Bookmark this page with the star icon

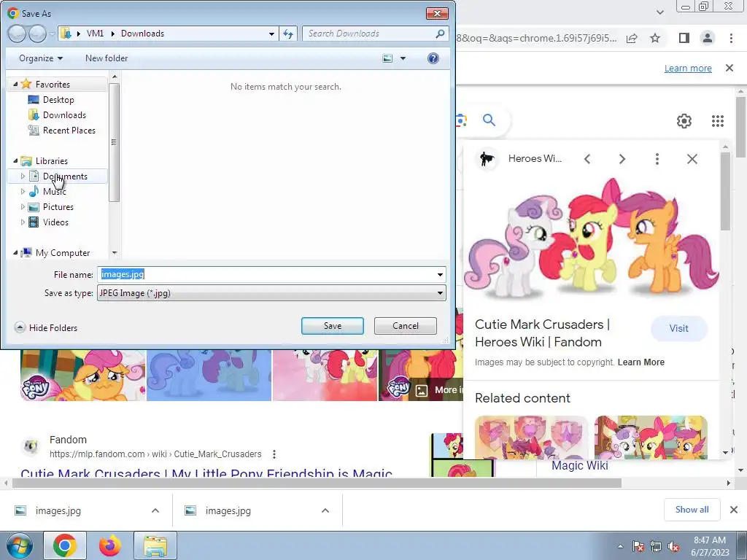coord(655,38)
